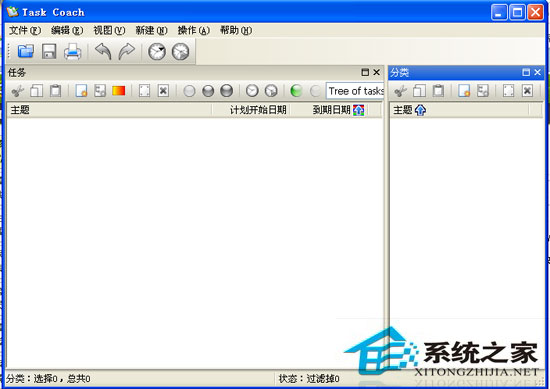Image resolution: width=550 pixels, height=389 pixels.
Task: Minimize the Task Coach window
Action: 499,13
